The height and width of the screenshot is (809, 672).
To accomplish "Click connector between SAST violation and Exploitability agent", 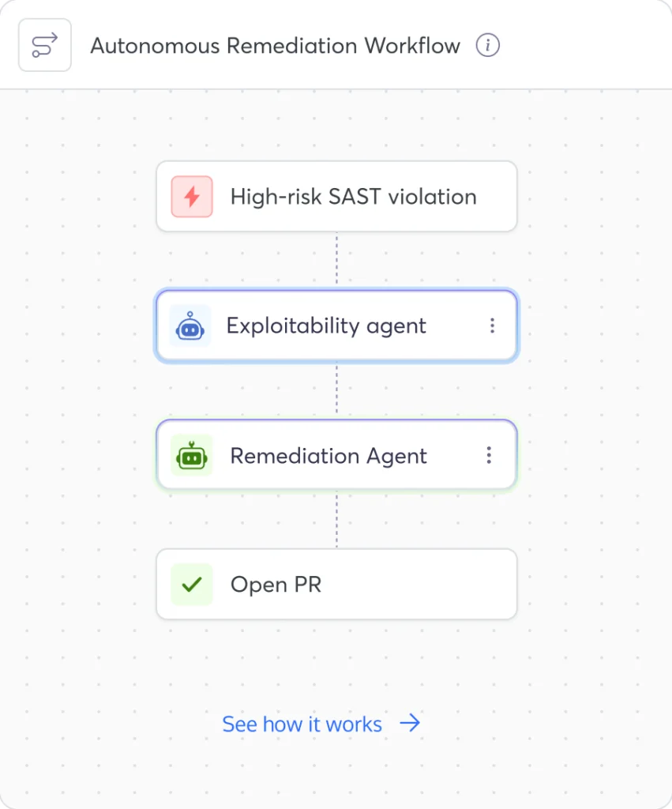I will click(x=336, y=259).
